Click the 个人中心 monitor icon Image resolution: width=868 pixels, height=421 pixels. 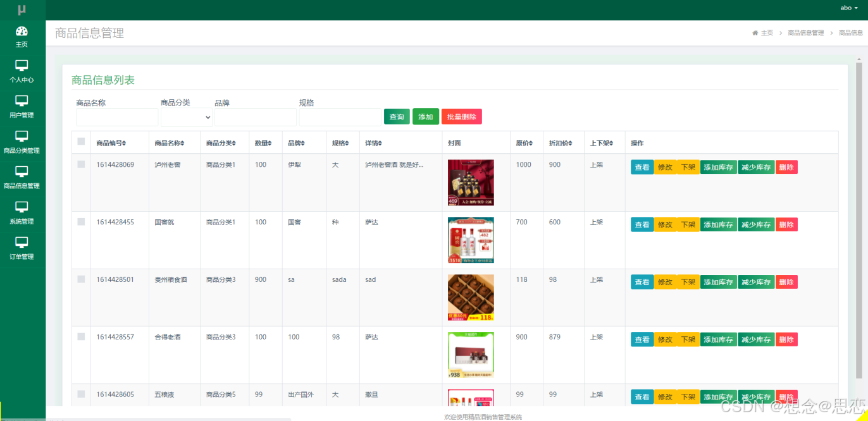tap(22, 65)
